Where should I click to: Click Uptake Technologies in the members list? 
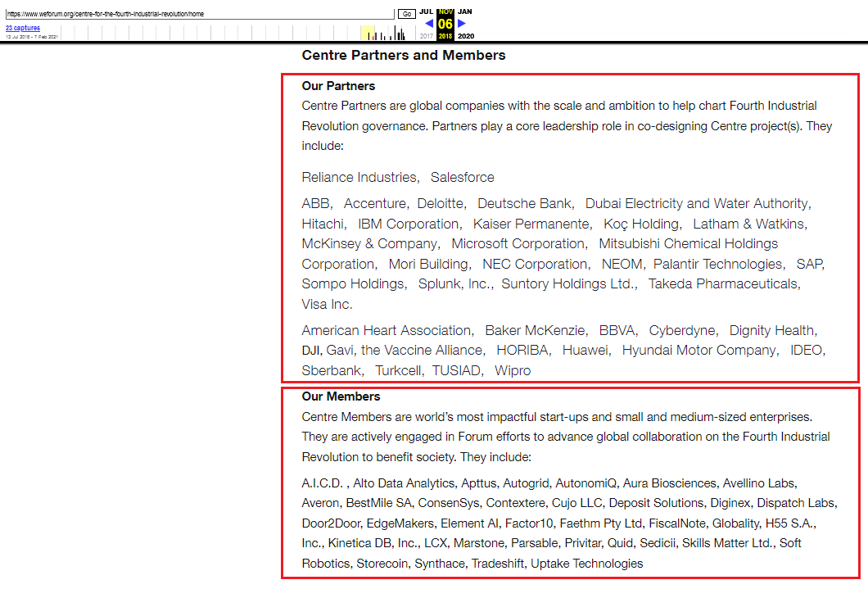point(587,563)
